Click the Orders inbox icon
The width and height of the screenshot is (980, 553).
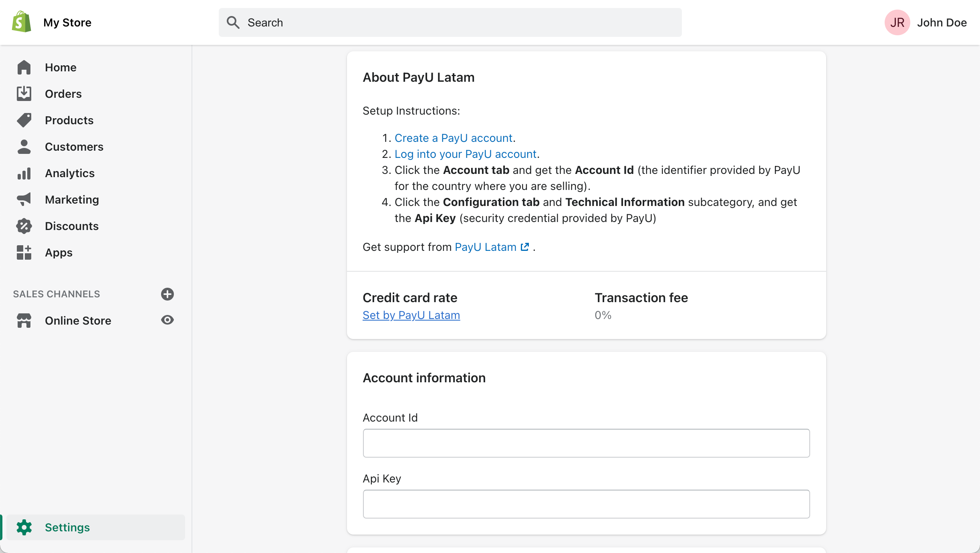pyautogui.click(x=24, y=94)
